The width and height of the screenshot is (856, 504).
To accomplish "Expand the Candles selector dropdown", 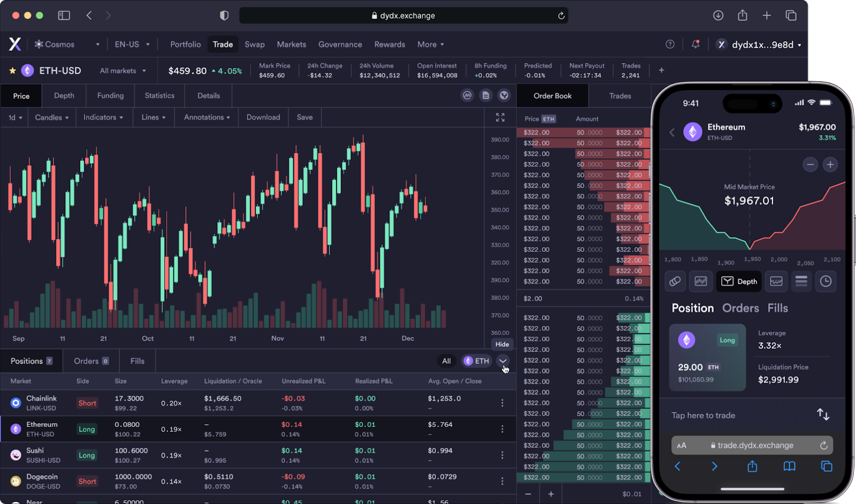I will point(51,117).
